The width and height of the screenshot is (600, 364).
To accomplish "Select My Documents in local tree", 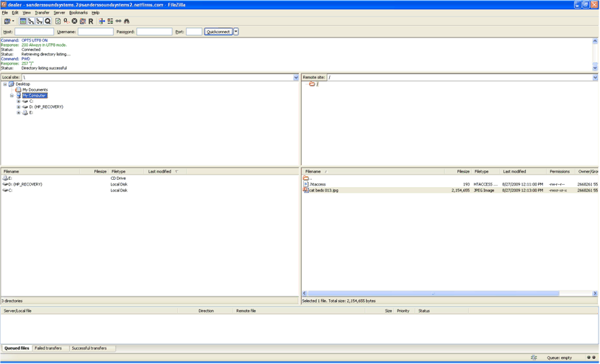I will click(35, 90).
